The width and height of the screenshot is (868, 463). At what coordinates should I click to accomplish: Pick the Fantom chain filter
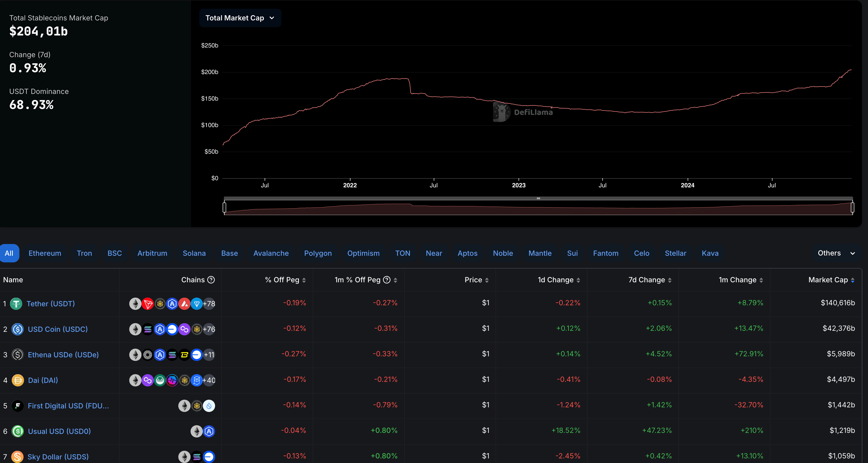pos(605,253)
